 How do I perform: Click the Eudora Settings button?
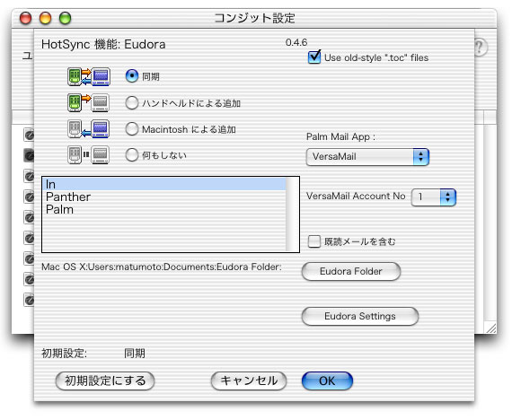tap(360, 316)
